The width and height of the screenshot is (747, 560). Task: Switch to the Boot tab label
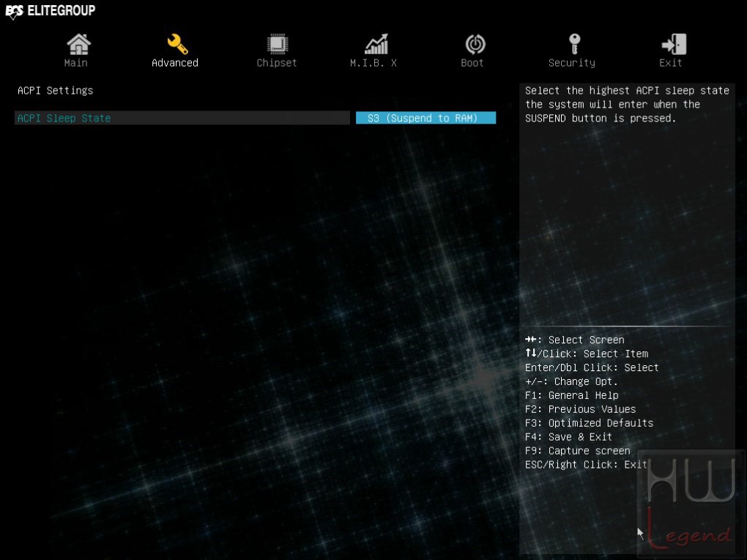[x=472, y=63]
